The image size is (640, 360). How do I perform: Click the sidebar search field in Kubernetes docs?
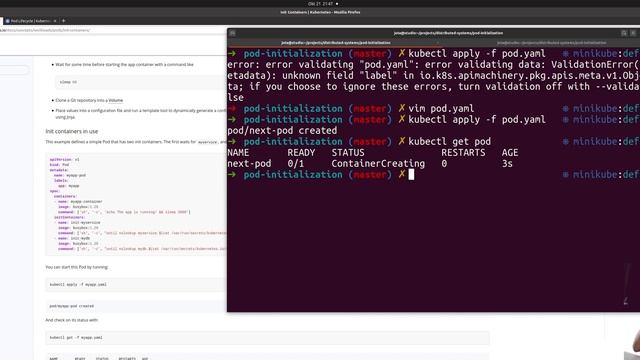click(x=14, y=70)
